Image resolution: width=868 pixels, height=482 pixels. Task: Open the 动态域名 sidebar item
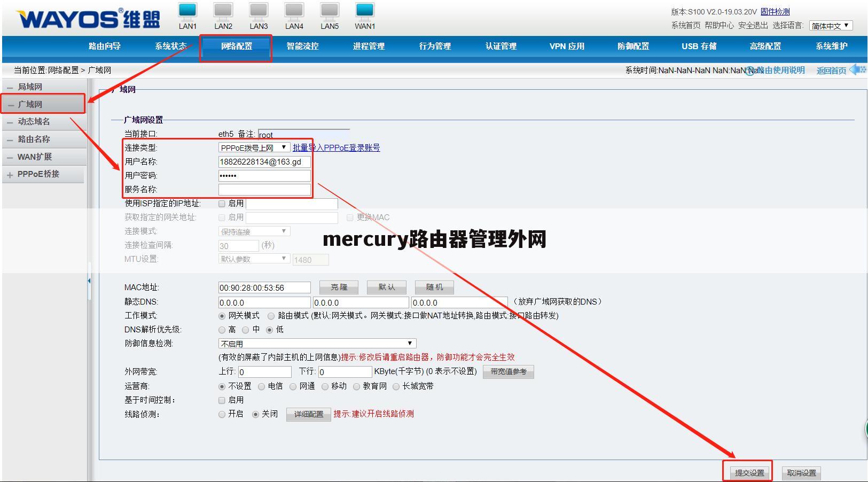(x=43, y=122)
